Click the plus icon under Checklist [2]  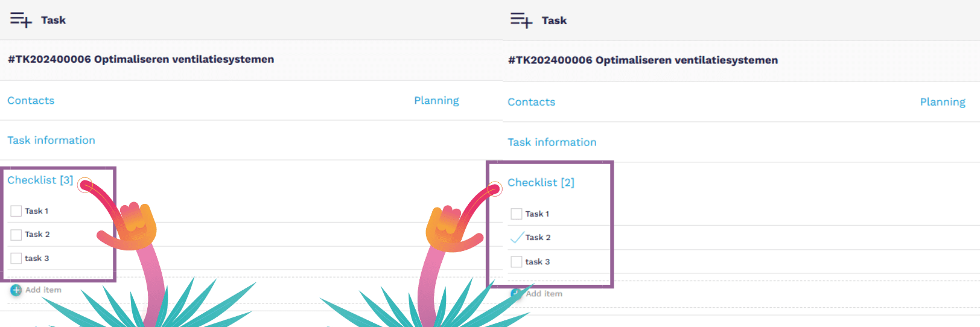coord(516,294)
